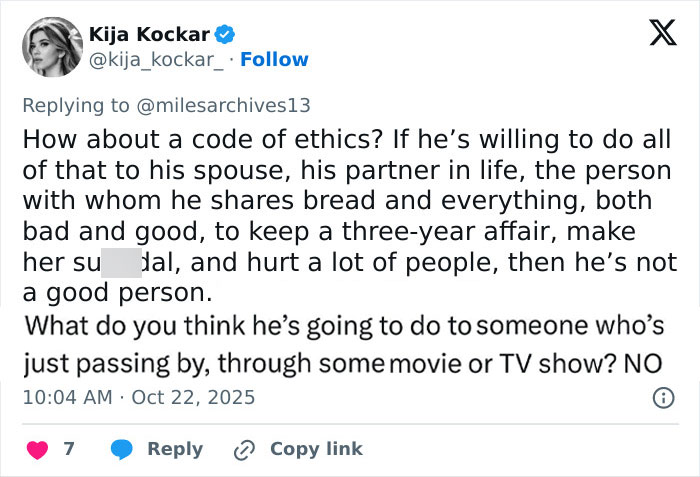Open the tweet info circle icon
700x477 pixels.
(662, 398)
